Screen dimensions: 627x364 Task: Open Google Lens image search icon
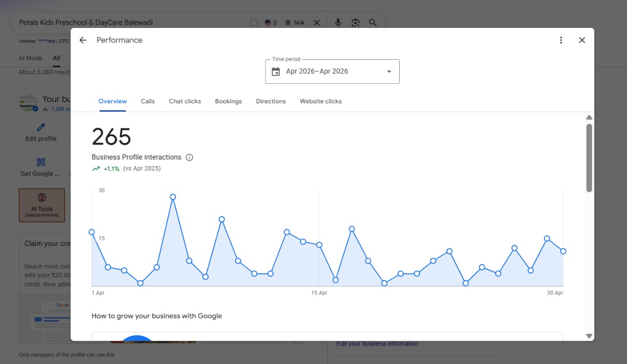[356, 23]
